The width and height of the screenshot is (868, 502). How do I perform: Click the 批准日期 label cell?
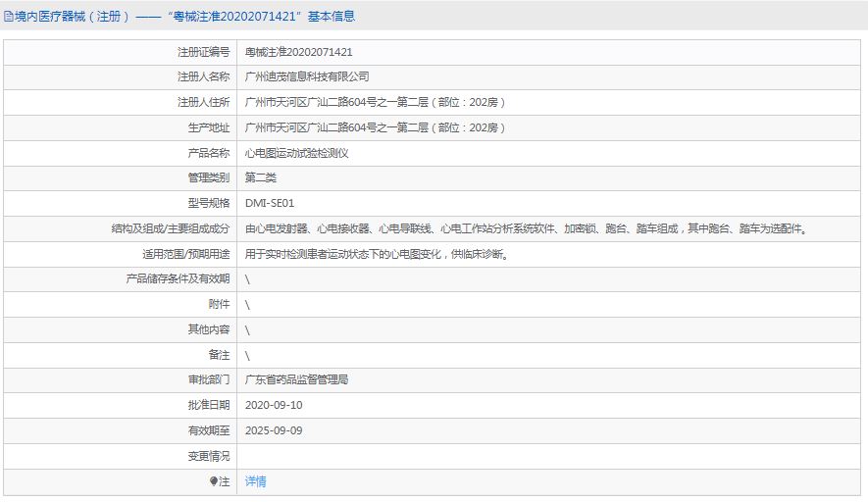pos(120,405)
